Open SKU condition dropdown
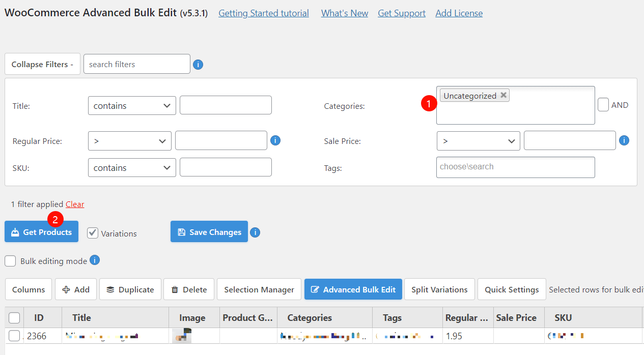The width and height of the screenshot is (644, 355). [132, 168]
